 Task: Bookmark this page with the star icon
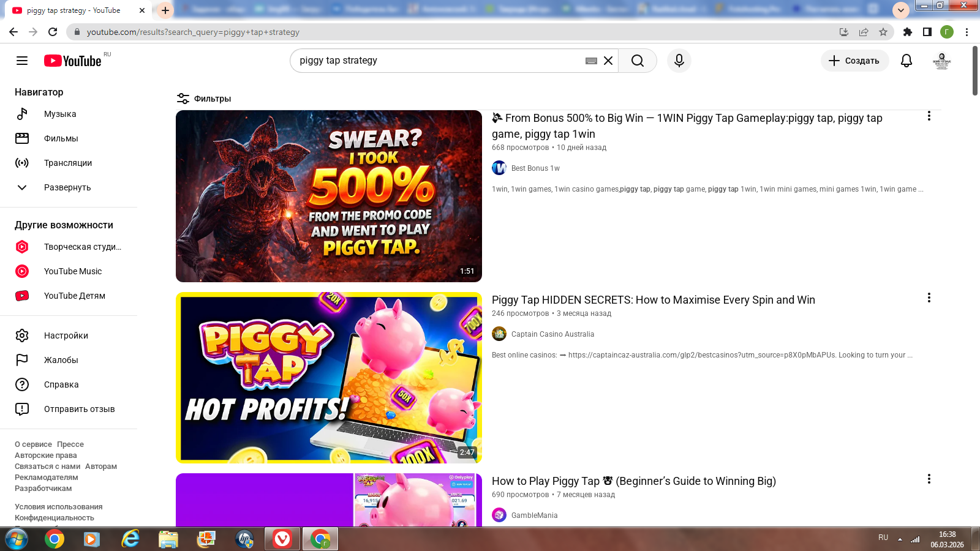(x=883, y=32)
